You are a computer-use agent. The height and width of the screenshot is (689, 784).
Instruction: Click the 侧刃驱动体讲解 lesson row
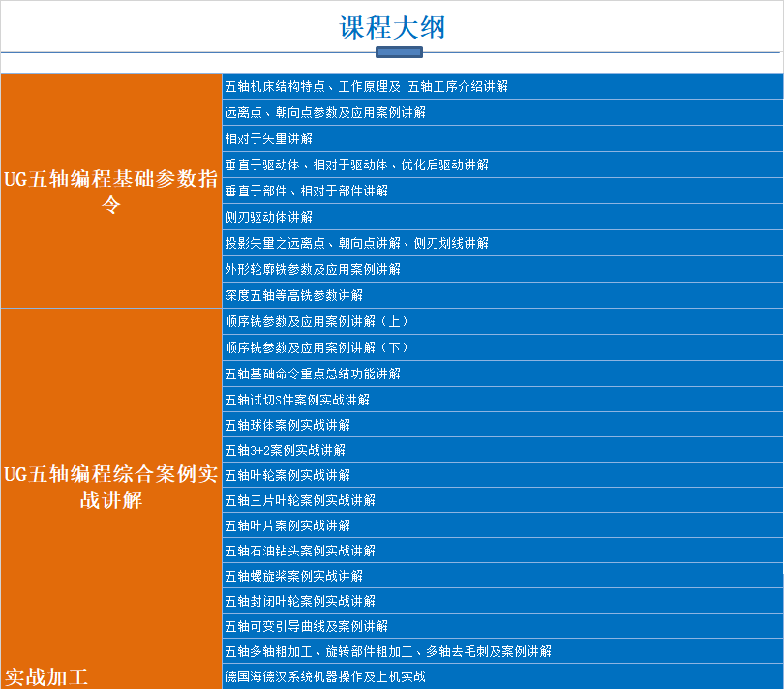click(x=269, y=217)
